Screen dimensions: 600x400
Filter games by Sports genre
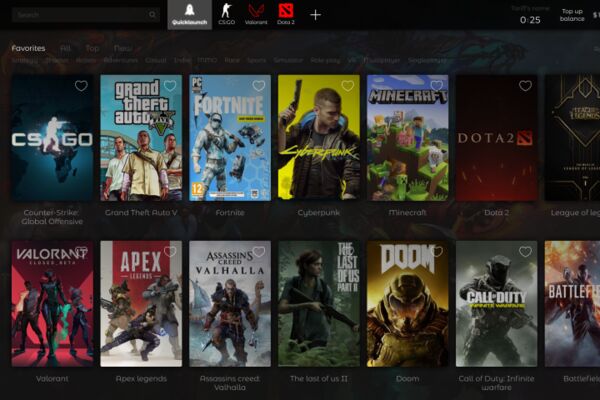256,60
